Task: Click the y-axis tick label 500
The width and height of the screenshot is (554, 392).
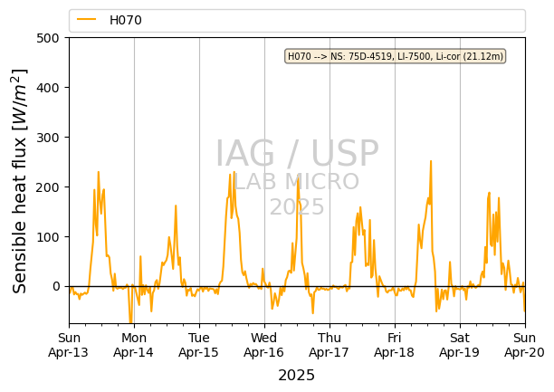Action: 48,38
